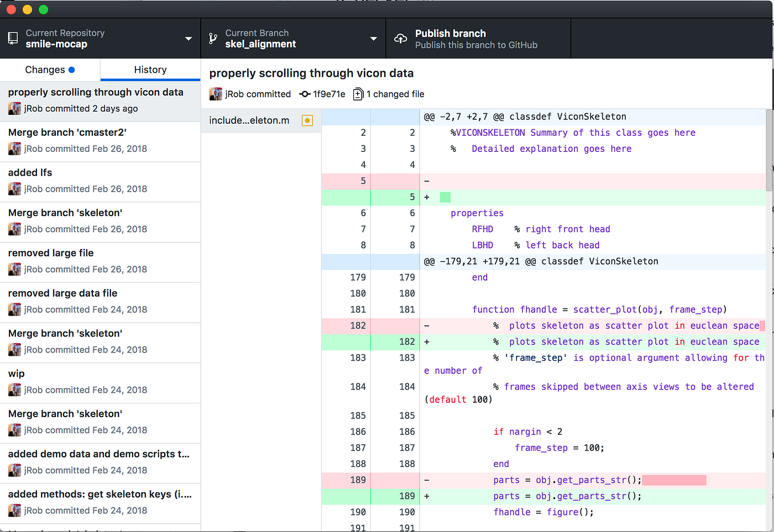
Task: Click the repository book icon beside smile-mocap
Action: [12, 38]
